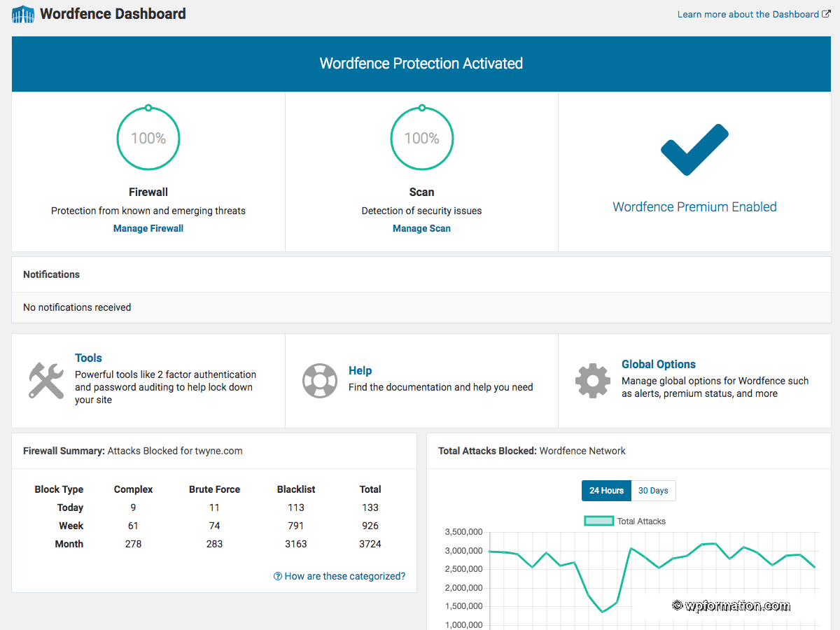840x630 pixels.
Task: Click the Blacklist value 791
Action: click(x=295, y=526)
